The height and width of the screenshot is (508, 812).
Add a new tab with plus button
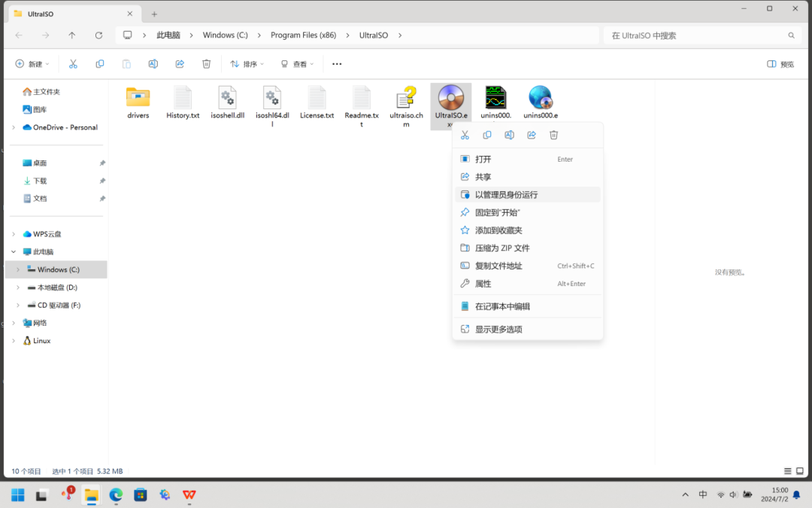[154, 14]
